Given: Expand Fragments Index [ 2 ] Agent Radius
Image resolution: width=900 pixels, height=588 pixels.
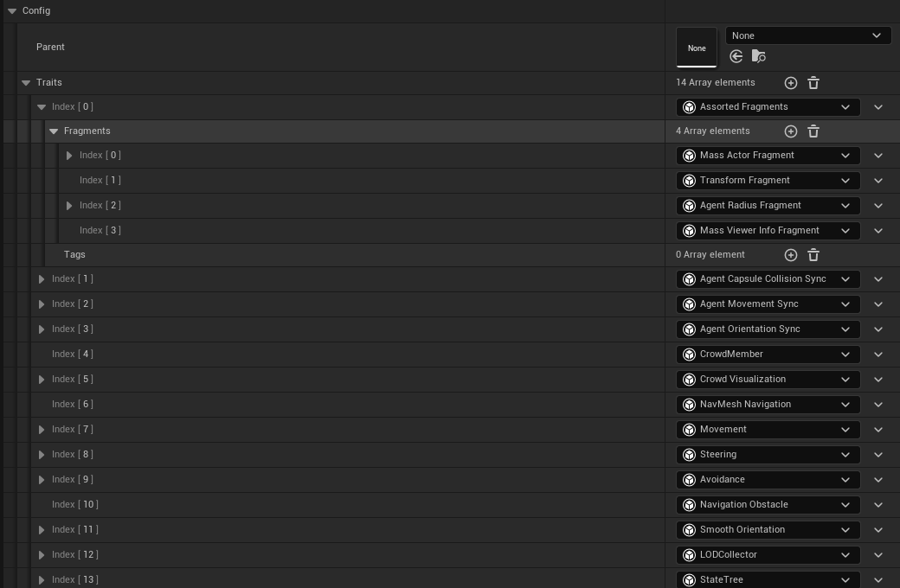Looking at the screenshot, I should coord(69,206).
